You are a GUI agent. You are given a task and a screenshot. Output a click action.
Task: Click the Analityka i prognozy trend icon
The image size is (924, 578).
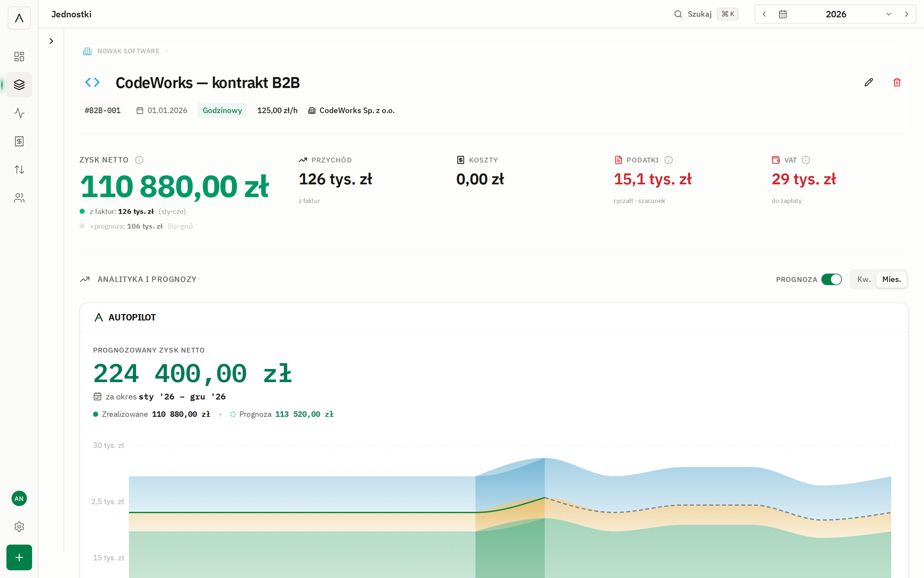(x=85, y=279)
